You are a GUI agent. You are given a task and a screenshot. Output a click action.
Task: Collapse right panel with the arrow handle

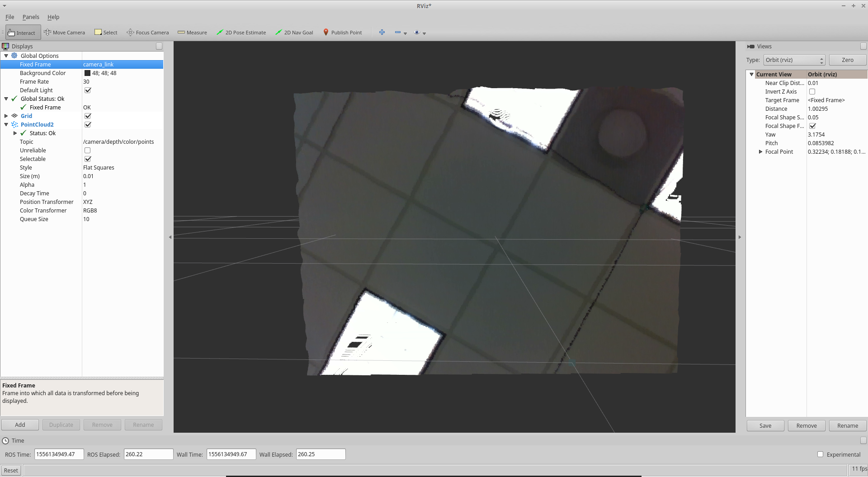[740, 237]
